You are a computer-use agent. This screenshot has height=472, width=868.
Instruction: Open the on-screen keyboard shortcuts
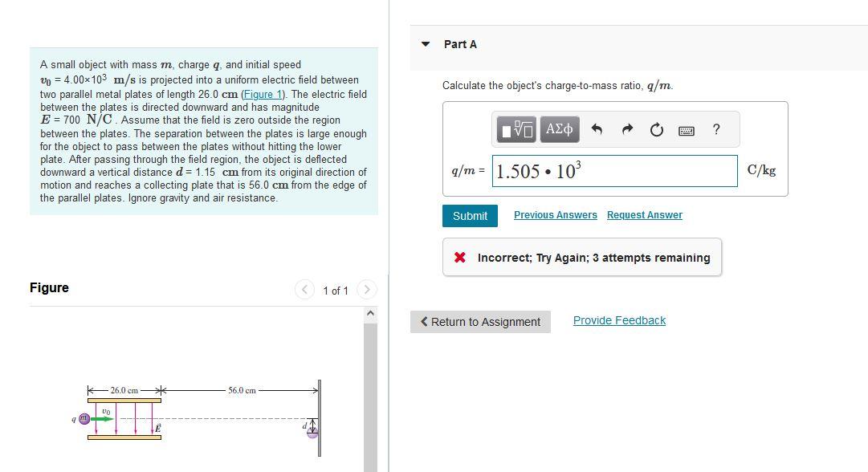(687, 129)
